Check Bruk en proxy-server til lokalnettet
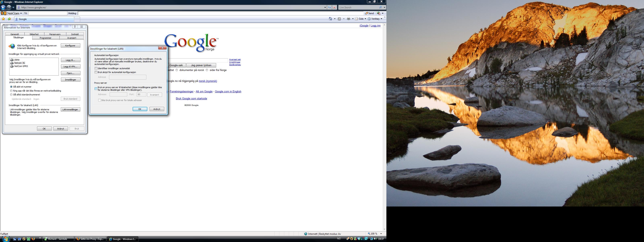This screenshot has height=242, width=644. (x=96, y=89)
